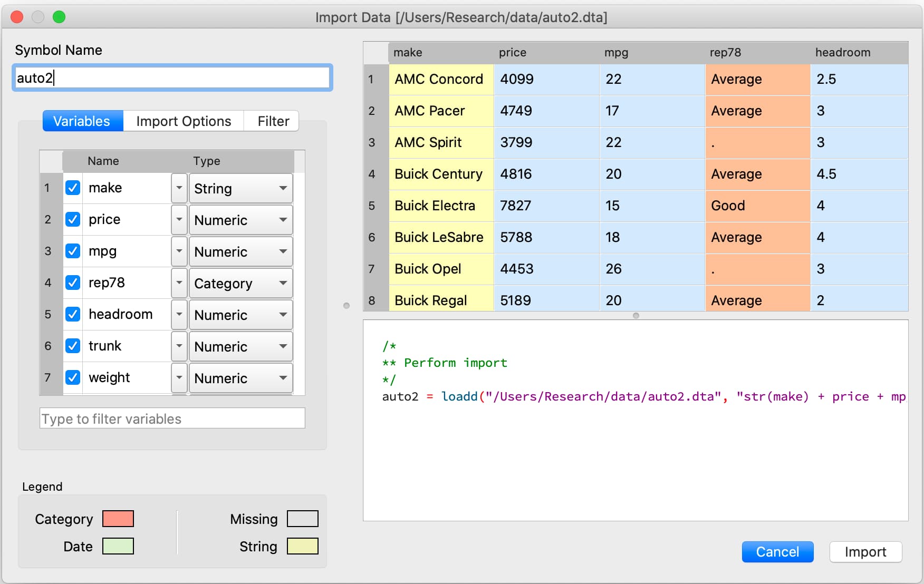Viewport: 924px width, 584px height.
Task: Disable the trunk variable checkbox
Action: pos(73,346)
